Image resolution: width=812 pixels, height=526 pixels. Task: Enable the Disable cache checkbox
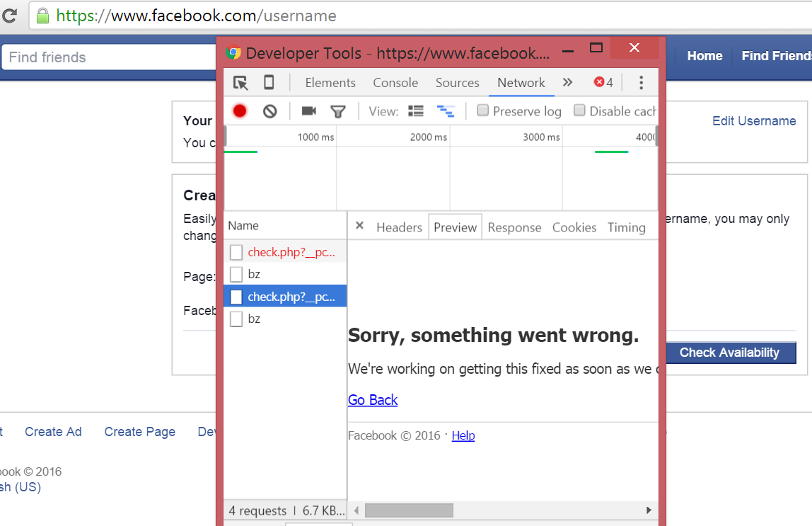579,110
